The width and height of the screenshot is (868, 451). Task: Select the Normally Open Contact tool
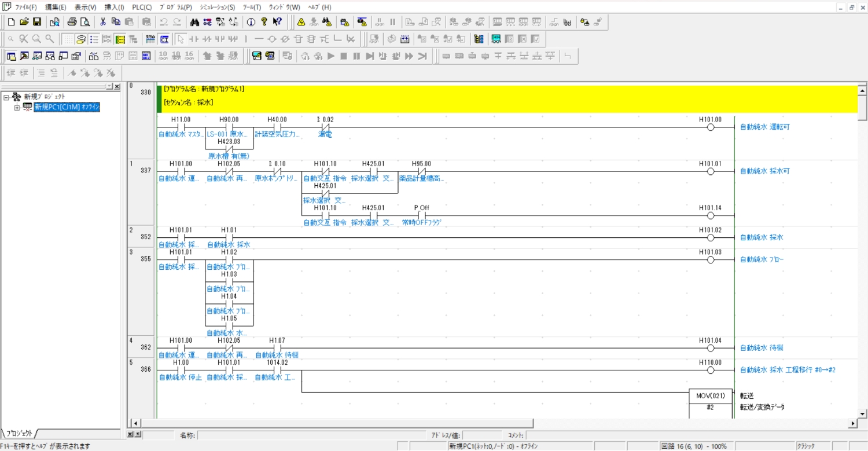[193, 39]
